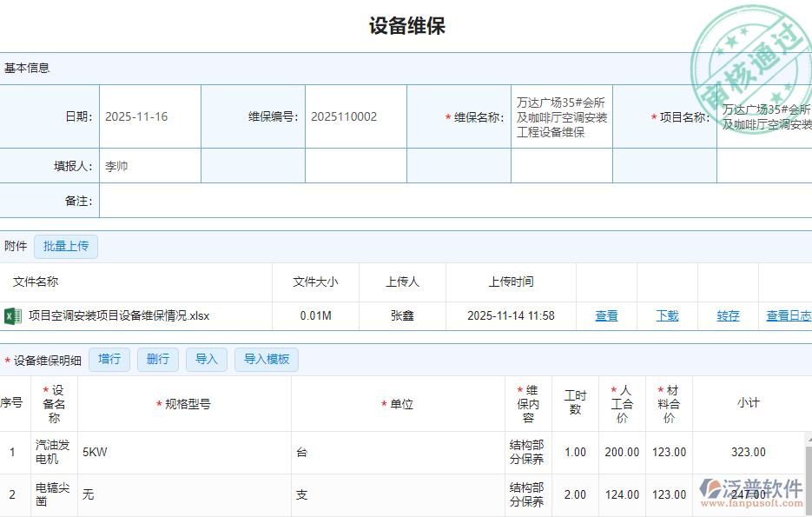The height and width of the screenshot is (517, 812).
Task: Click 批量上传 to batch upload attachments
Action: (x=66, y=246)
